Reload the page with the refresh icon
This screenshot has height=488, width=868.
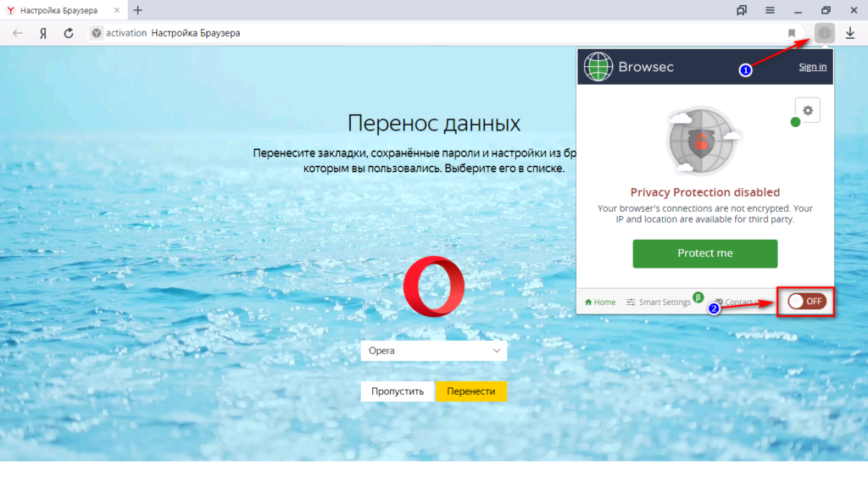[69, 33]
